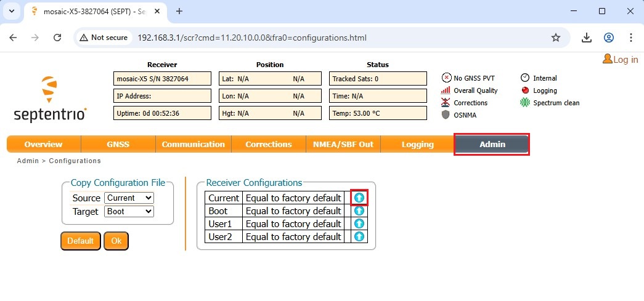Click the browser address bar URL

[x=251, y=38]
